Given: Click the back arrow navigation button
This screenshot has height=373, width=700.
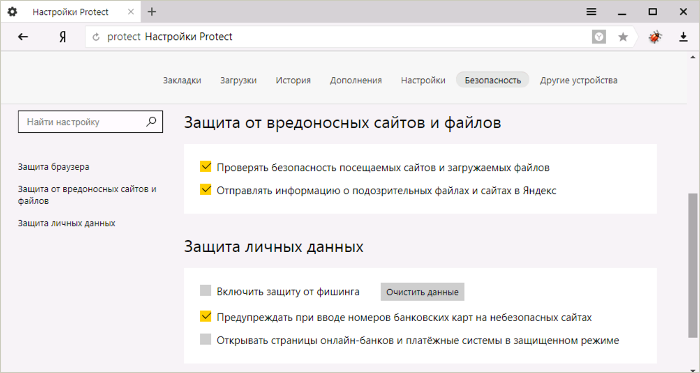Looking at the screenshot, I should (x=23, y=37).
